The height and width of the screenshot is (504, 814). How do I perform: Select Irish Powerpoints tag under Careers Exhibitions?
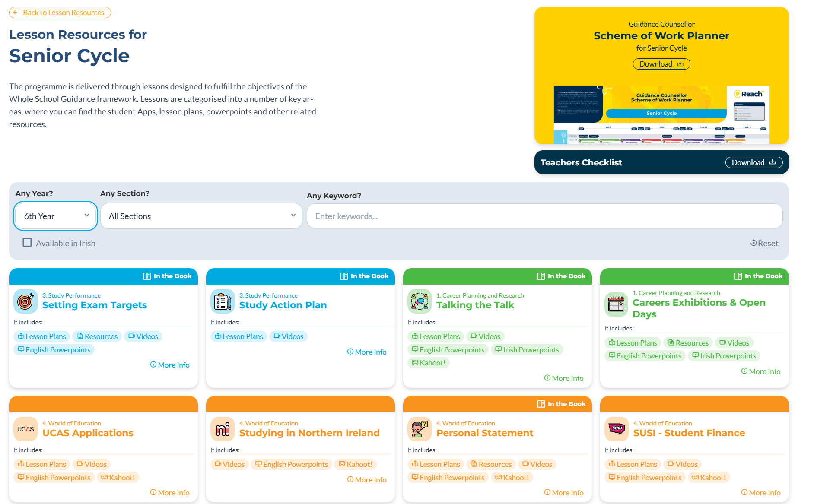tap(724, 356)
